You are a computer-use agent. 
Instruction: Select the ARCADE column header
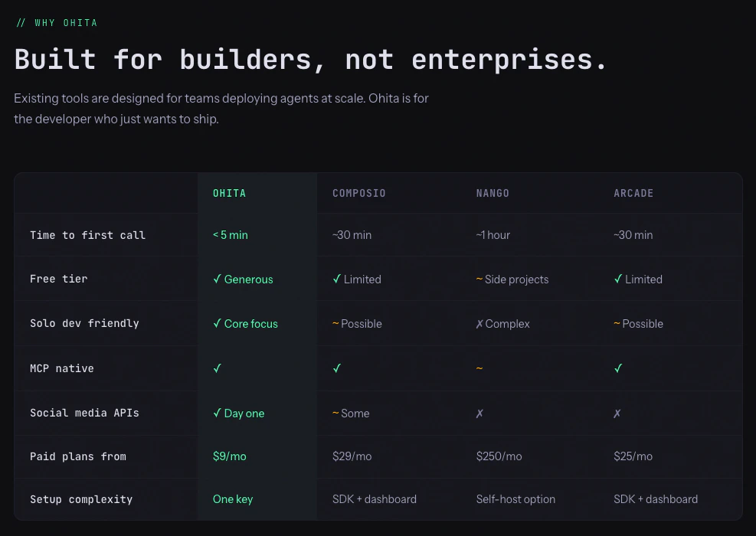click(633, 193)
